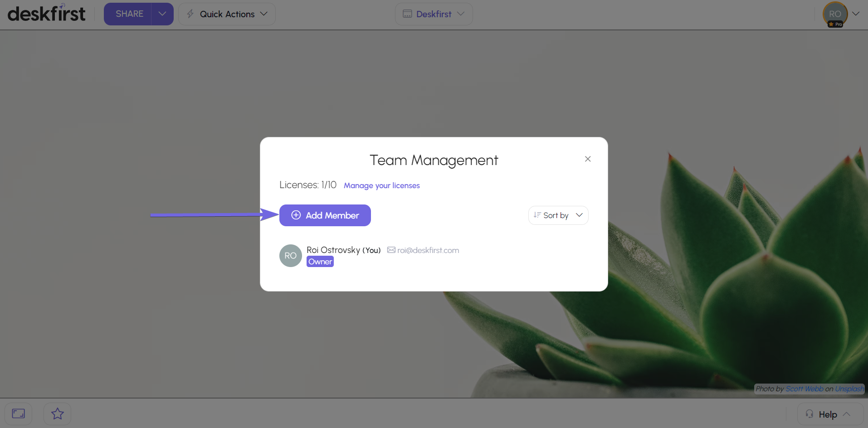
Task: Click the roi@deskfirst.com email address
Action: tap(428, 250)
